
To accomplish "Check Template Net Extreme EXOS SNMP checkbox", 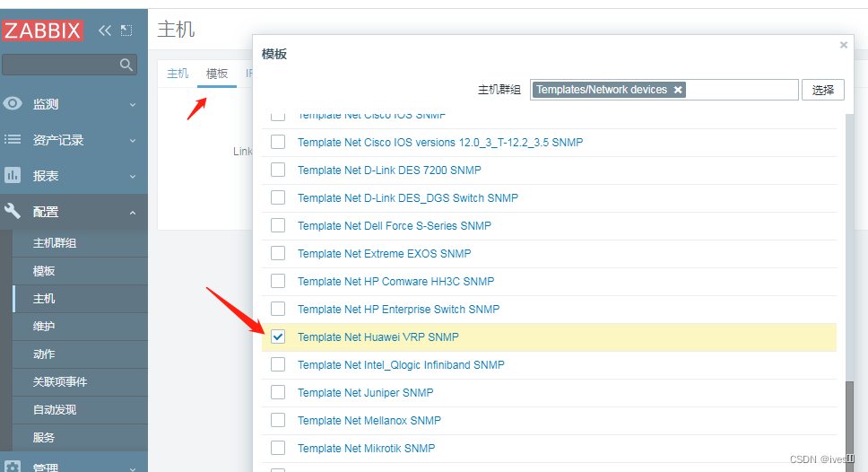I will click(x=278, y=253).
